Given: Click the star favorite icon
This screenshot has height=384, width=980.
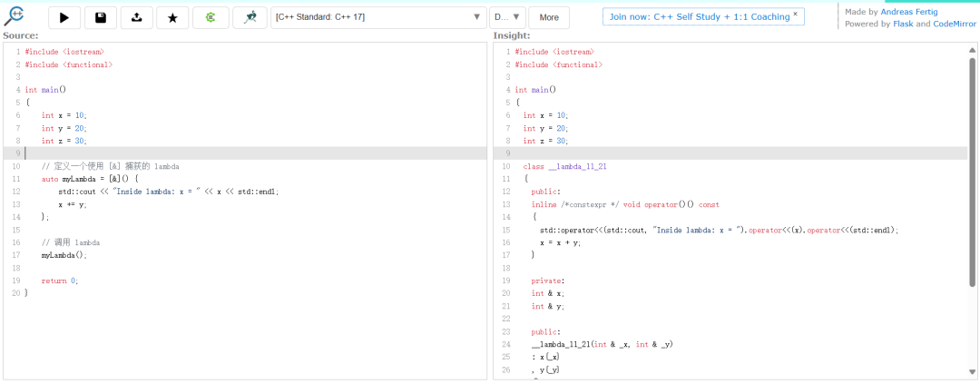Looking at the screenshot, I should [173, 18].
